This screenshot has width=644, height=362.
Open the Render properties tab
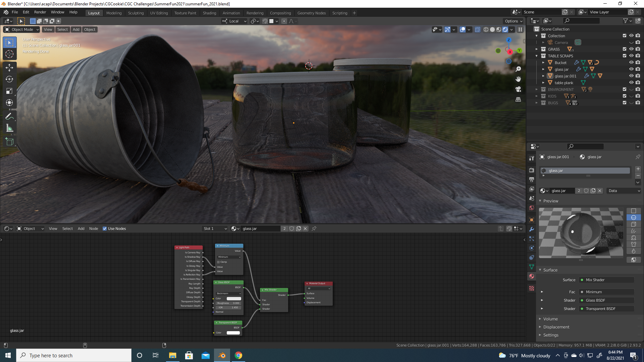pyautogui.click(x=532, y=170)
